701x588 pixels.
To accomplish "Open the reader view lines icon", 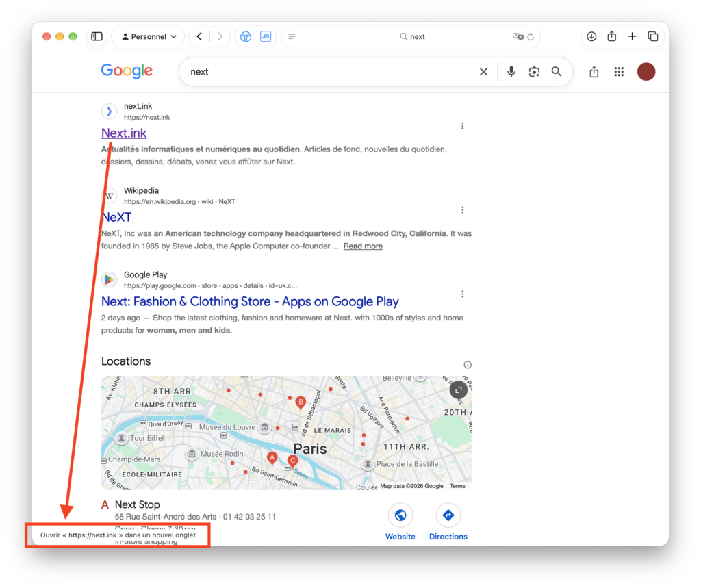I will click(292, 37).
